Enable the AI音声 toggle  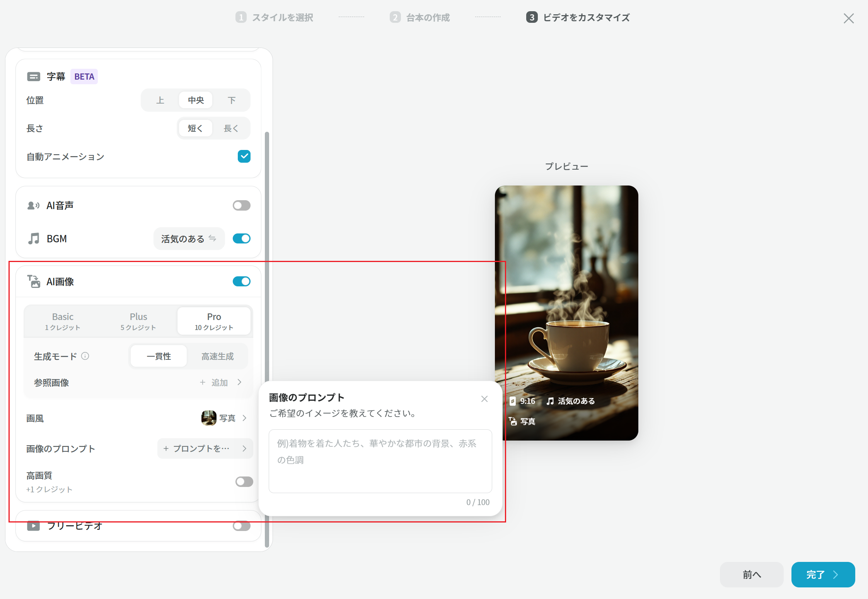pyautogui.click(x=242, y=206)
